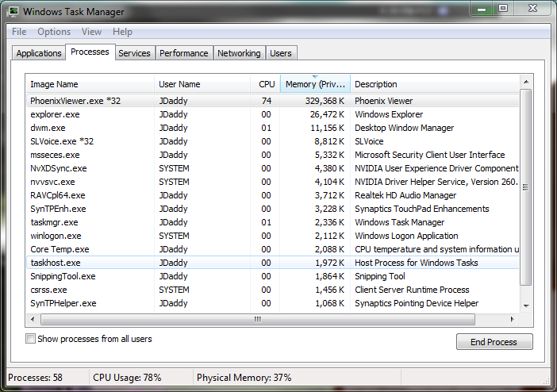Select the explorer.exe process row

coord(272,114)
